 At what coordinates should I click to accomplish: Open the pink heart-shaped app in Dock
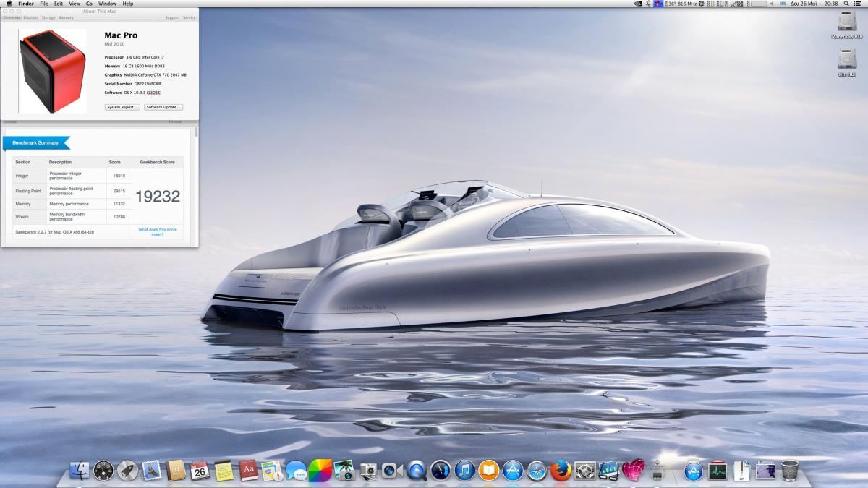[633, 471]
